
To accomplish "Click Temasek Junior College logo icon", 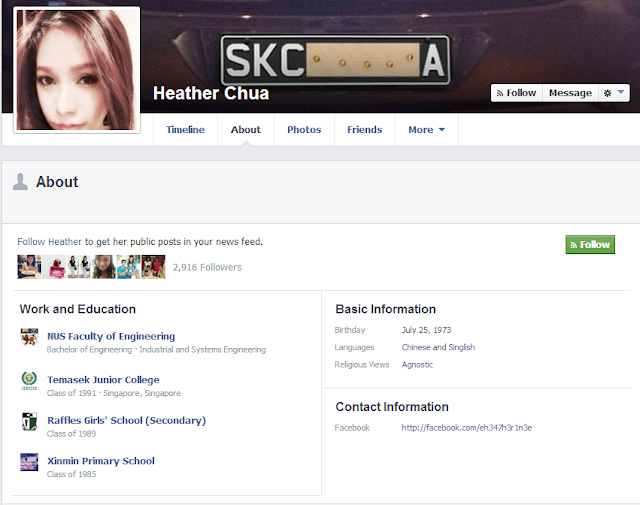I will point(29,380).
